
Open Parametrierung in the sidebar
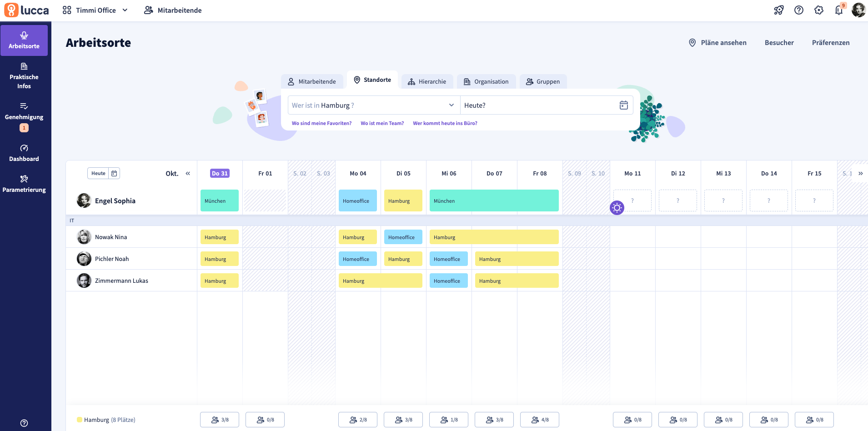click(24, 184)
